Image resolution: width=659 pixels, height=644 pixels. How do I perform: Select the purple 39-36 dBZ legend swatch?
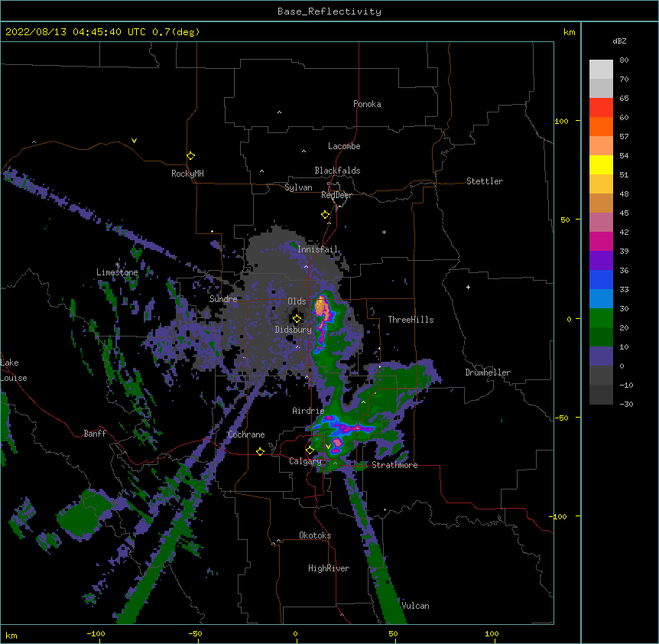tap(601, 260)
